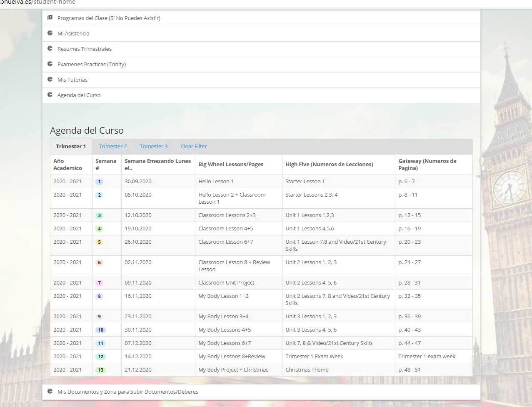Click the date 19.10.2020

[x=138, y=229]
